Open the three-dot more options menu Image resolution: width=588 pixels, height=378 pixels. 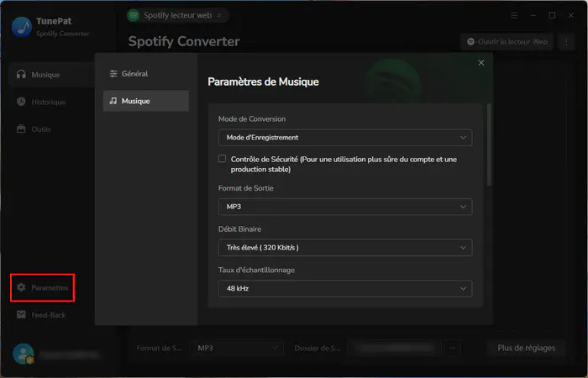[x=567, y=42]
